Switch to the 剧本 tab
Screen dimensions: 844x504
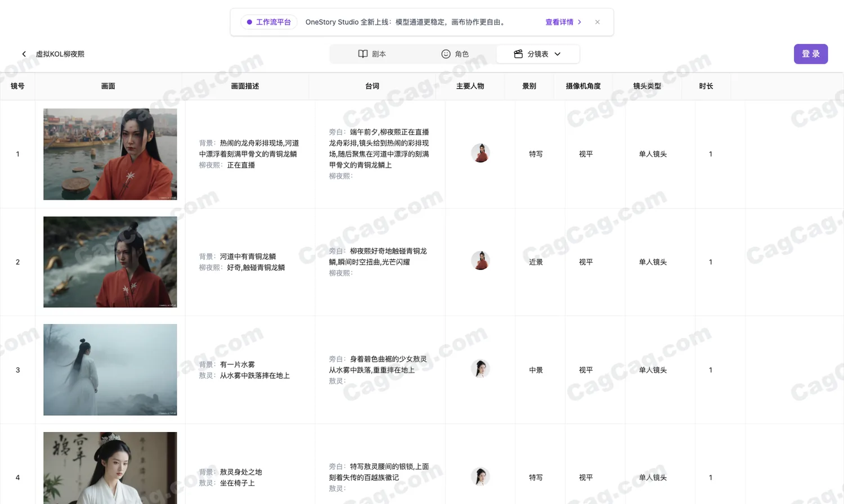pos(372,54)
